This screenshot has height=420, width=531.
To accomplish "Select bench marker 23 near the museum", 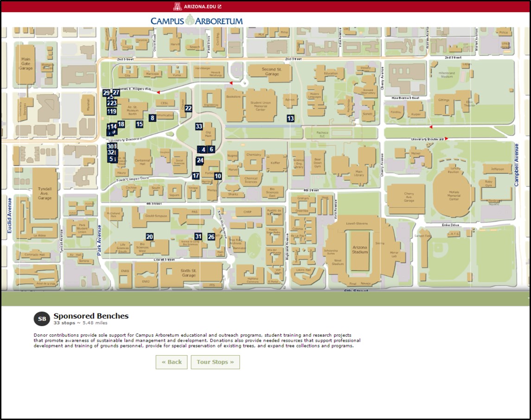I will coord(114,103).
